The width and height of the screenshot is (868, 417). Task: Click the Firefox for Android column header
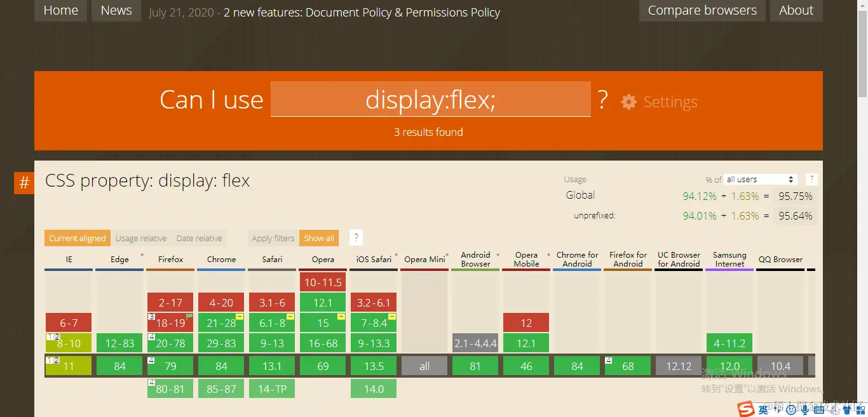(628, 260)
